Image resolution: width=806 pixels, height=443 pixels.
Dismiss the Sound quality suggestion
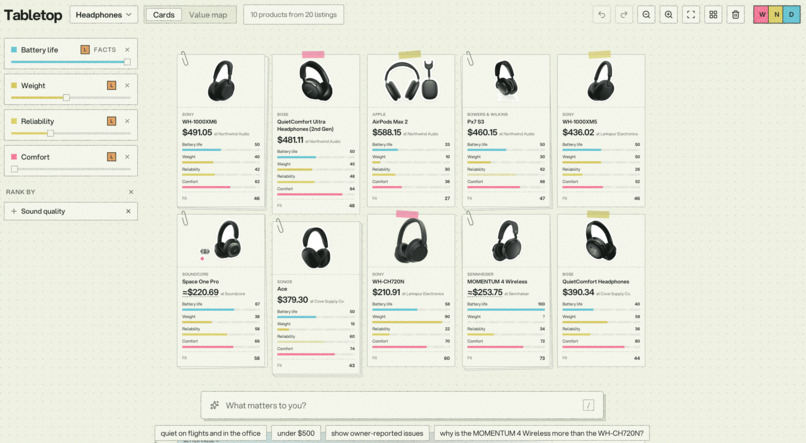[129, 211]
